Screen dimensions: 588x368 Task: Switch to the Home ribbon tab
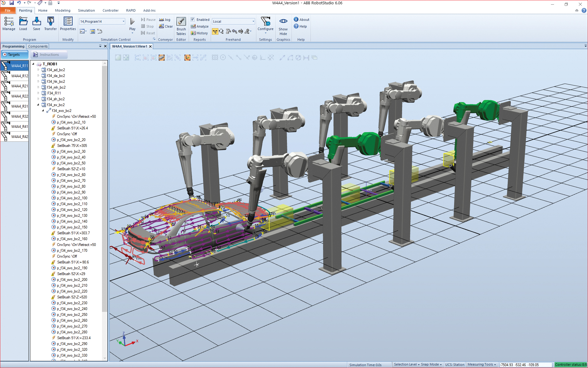[43, 10]
